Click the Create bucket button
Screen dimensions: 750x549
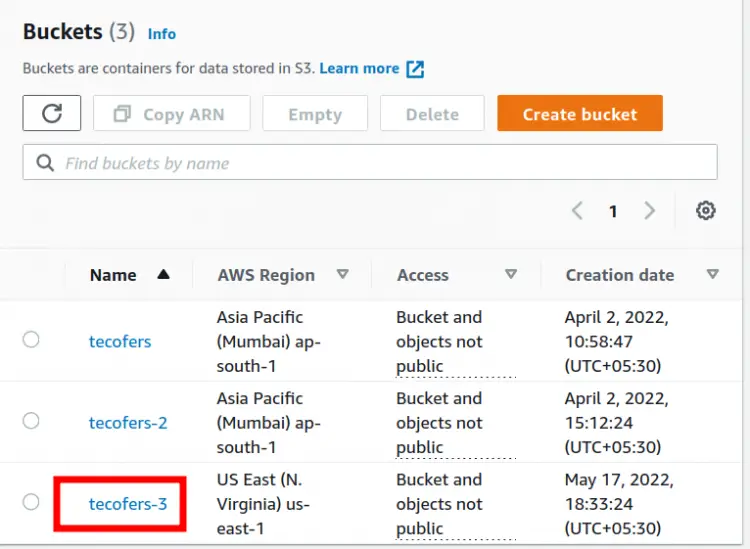coord(579,114)
